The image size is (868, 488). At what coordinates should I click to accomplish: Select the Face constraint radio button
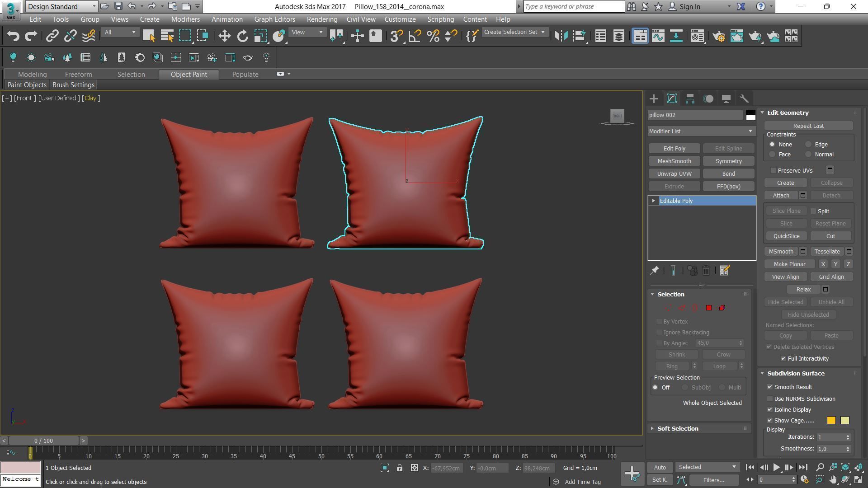pos(772,155)
